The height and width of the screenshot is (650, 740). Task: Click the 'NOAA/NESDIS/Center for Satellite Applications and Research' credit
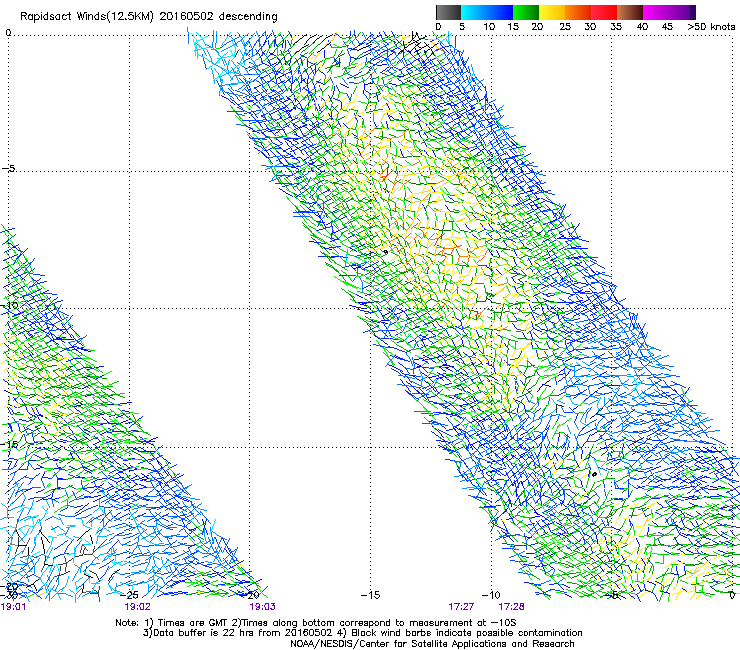tap(432, 644)
